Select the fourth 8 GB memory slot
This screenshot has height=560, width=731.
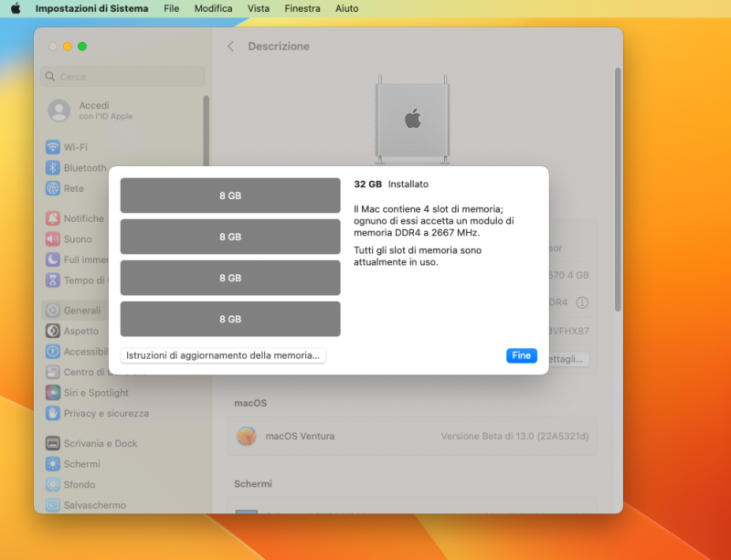(x=230, y=319)
